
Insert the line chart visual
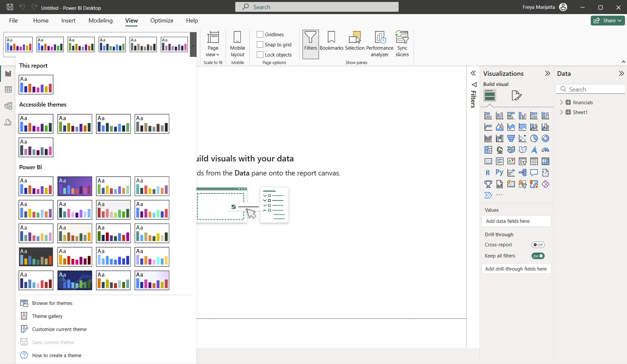pos(488,127)
